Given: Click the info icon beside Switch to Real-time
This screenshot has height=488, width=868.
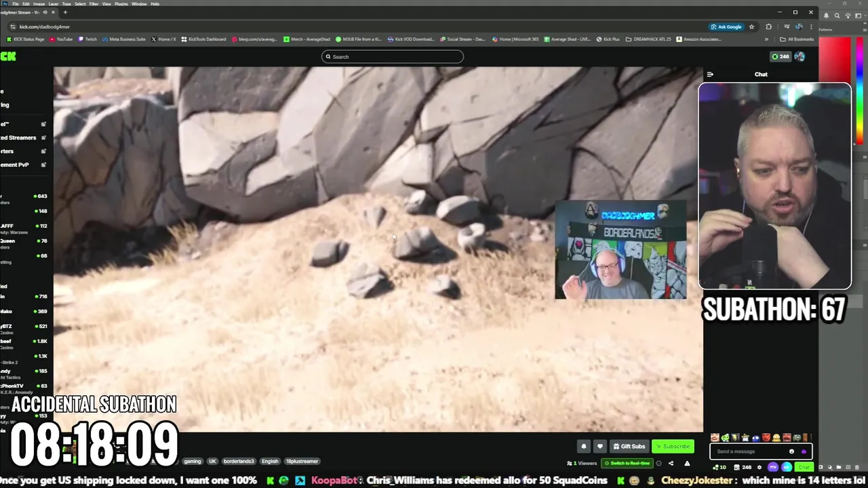Looking at the screenshot, I should click(x=658, y=463).
